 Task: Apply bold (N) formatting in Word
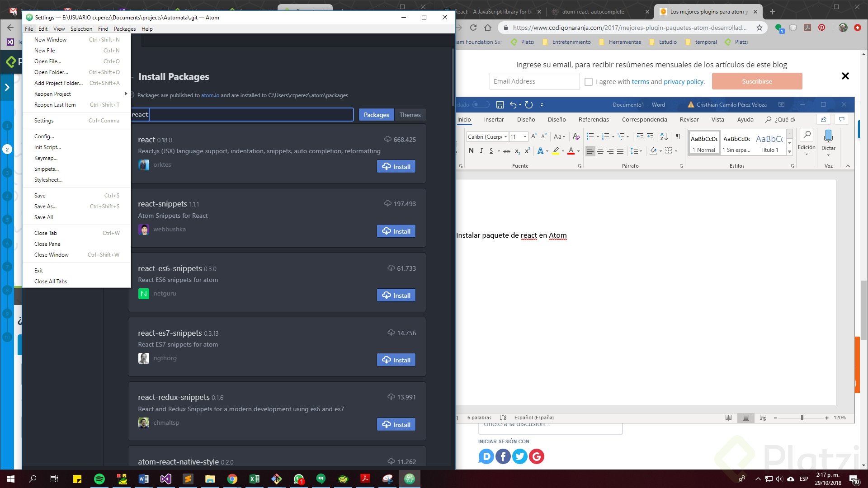[471, 151]
